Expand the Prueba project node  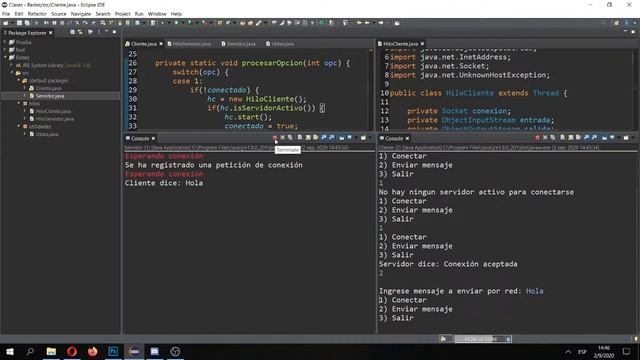tap(5, 42)
